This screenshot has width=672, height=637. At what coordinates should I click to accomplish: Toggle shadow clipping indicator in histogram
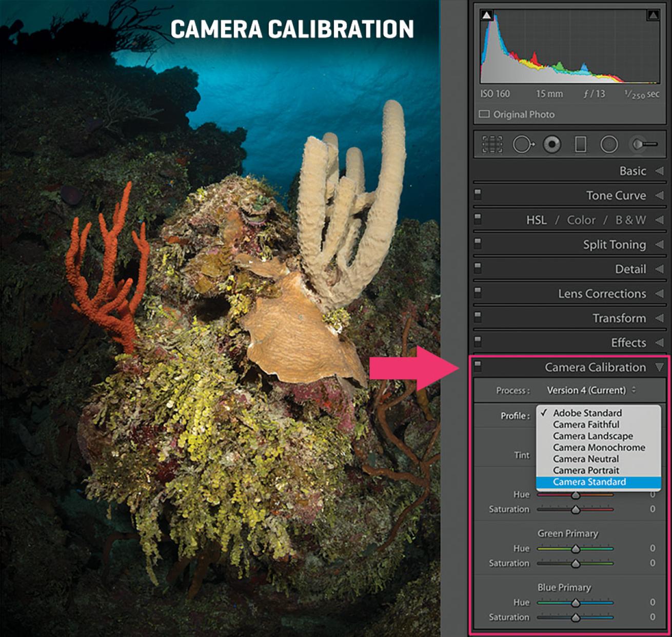486,15
